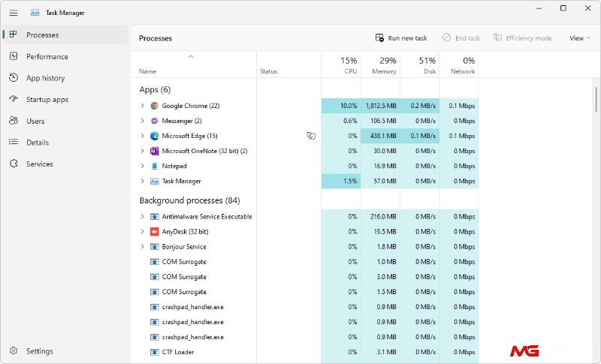Viewport: 601px width, 364px height.
Task: Click the Efficiency mode button
Action: 522,38
